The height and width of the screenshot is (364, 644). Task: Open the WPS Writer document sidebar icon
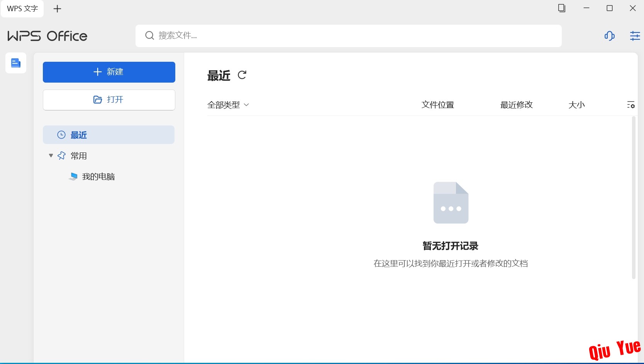pos(16,63)
